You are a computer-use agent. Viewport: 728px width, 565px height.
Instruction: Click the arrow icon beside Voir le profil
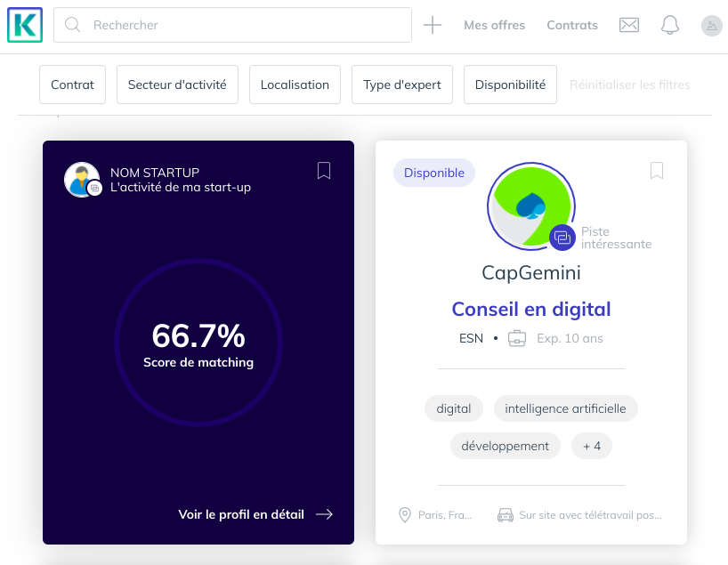pos(324,514)
